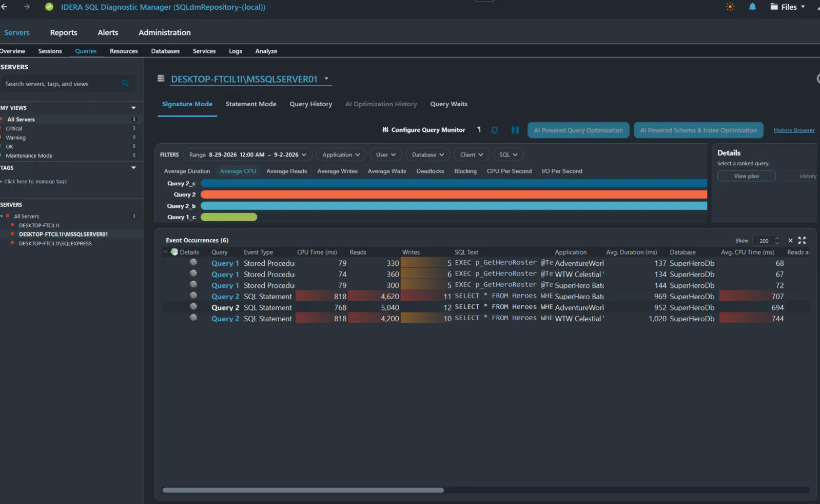Click the horizontal scrollbar of the grid

(x=303, y=490)
